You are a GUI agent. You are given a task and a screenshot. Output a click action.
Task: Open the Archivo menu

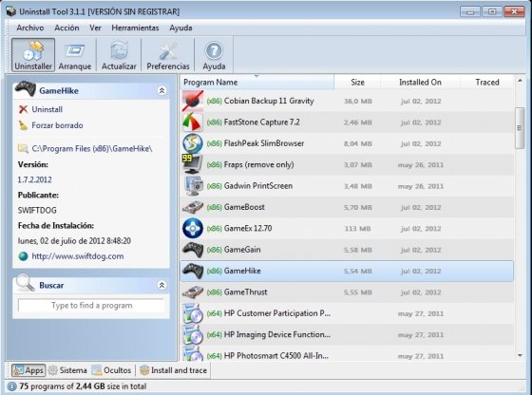click(30, 28)
